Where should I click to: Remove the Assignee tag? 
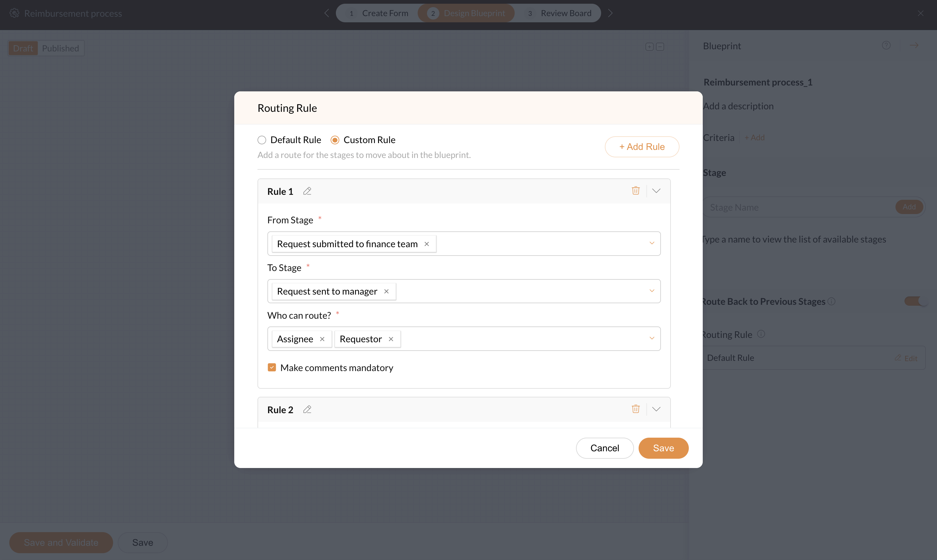tap(322, 339)
